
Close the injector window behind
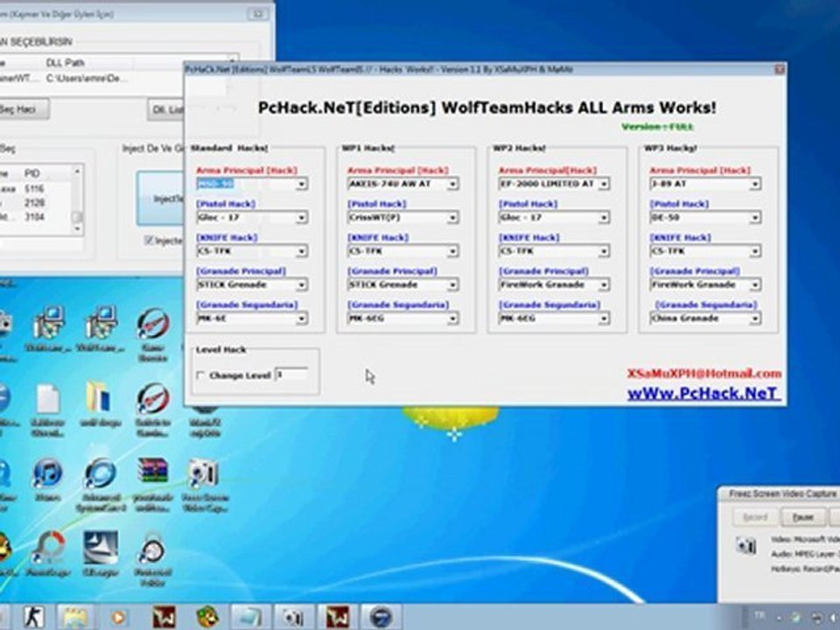[x=258, y=14]
